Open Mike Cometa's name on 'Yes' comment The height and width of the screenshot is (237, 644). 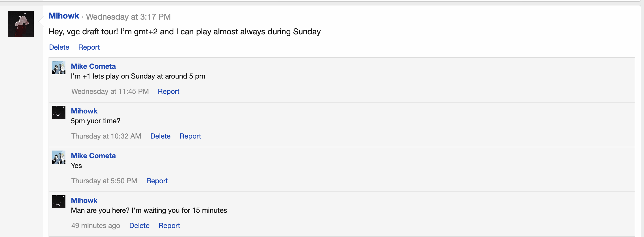point(93,156)
